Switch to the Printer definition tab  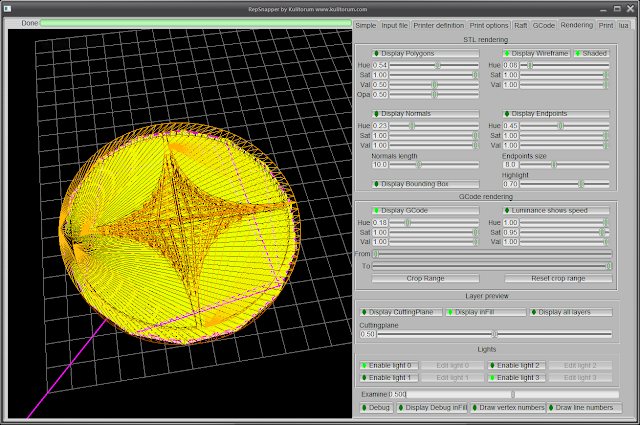tap(437, 23)
